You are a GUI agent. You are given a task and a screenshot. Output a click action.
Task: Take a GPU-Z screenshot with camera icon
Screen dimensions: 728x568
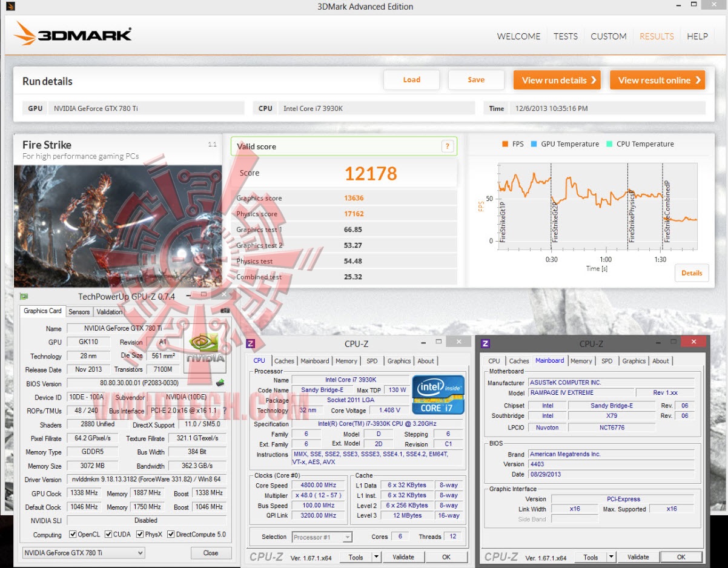[x=225, y=311]
